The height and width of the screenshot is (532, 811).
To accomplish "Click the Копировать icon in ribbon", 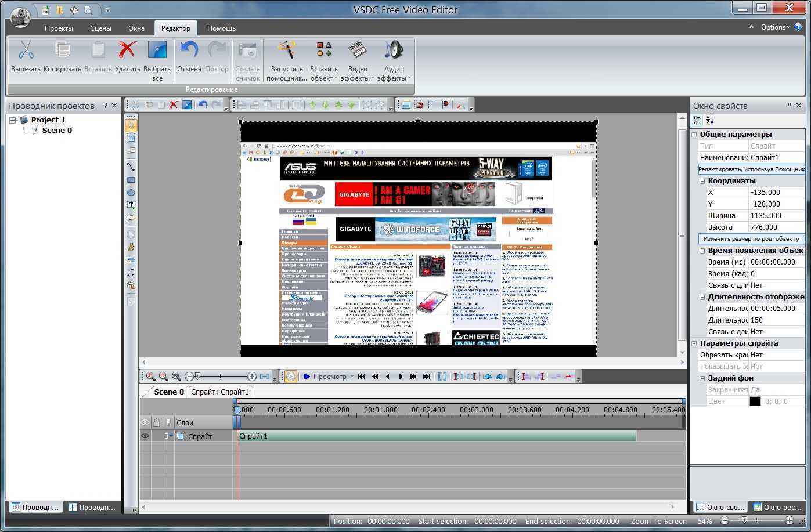I will click(62, 50).
